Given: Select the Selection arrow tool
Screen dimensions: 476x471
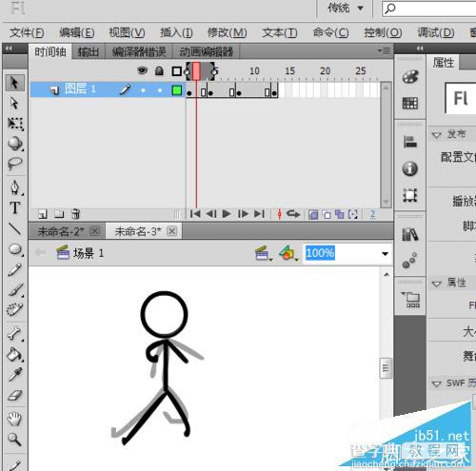Looking at the screenshot, I should [14, 83].
